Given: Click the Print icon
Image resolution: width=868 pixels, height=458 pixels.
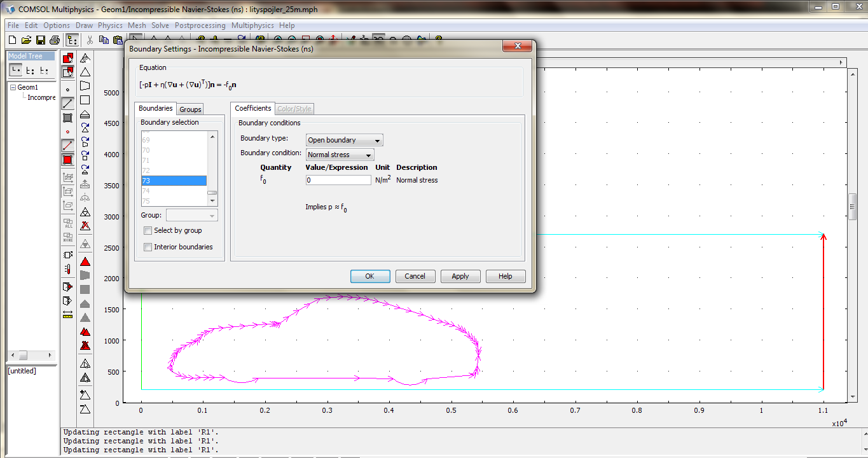Looking at the screenshot, I should coord(54,40).
